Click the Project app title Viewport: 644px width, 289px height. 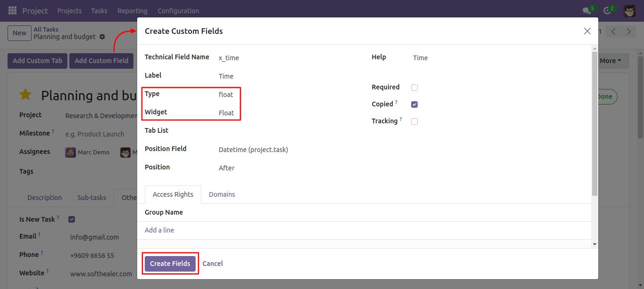point(35,10)
